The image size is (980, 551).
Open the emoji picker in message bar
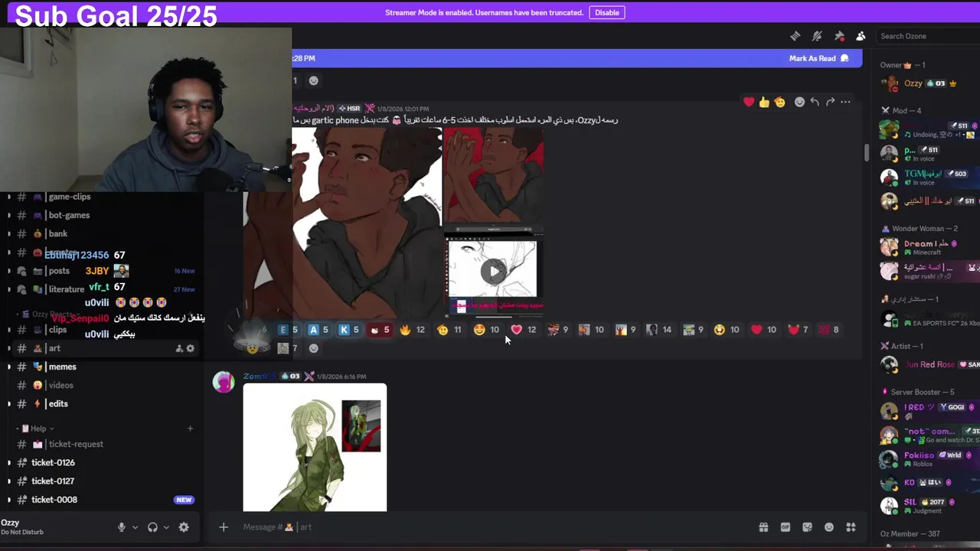[829, 527]
